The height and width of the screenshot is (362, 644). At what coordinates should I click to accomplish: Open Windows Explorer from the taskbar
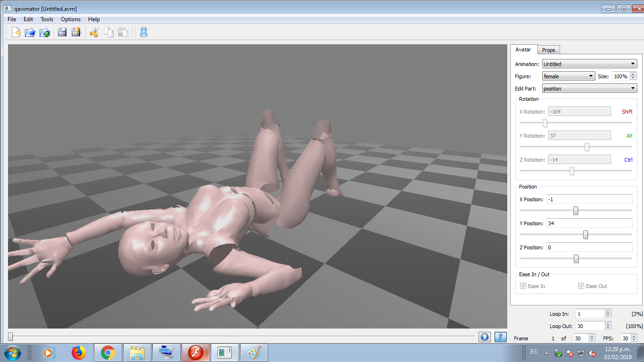click(x=137, y=353)
